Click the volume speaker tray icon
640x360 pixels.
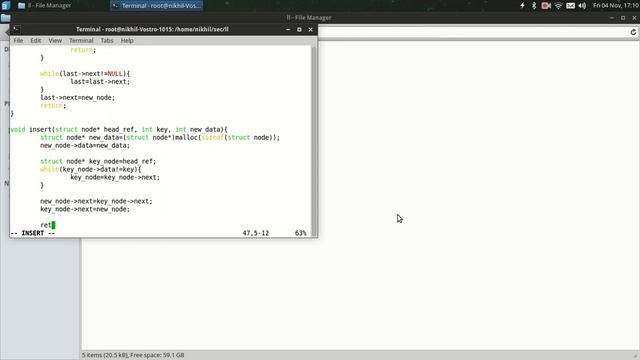pyautogui.click(x=582, y=5)
